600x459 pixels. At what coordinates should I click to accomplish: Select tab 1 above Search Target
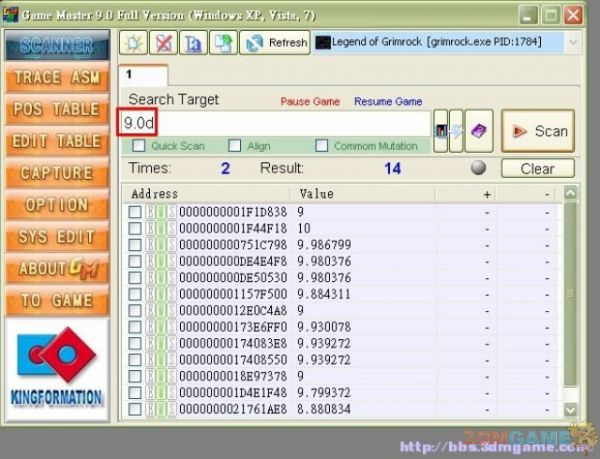[130, 75]
